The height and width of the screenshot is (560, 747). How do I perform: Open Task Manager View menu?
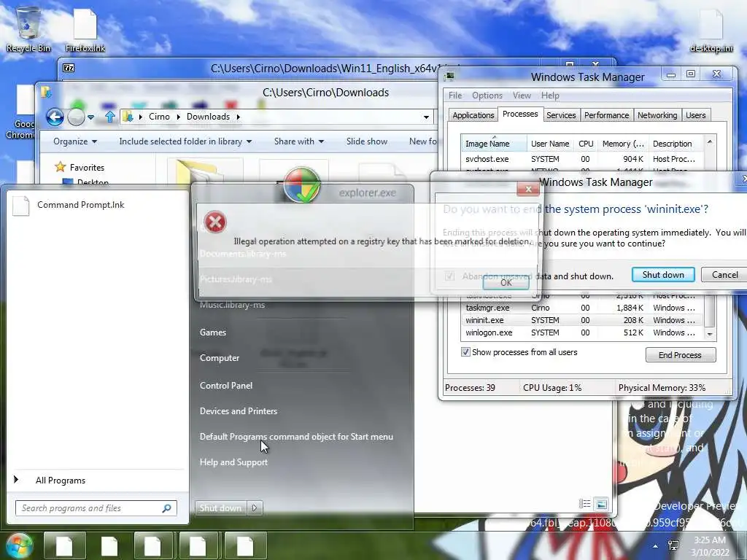[x=522, y=96]
